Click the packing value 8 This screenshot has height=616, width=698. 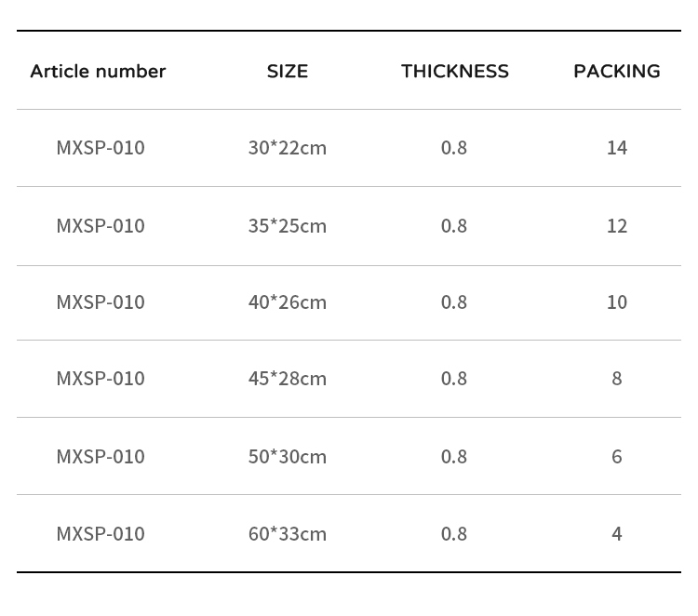[x=616, y=379]
